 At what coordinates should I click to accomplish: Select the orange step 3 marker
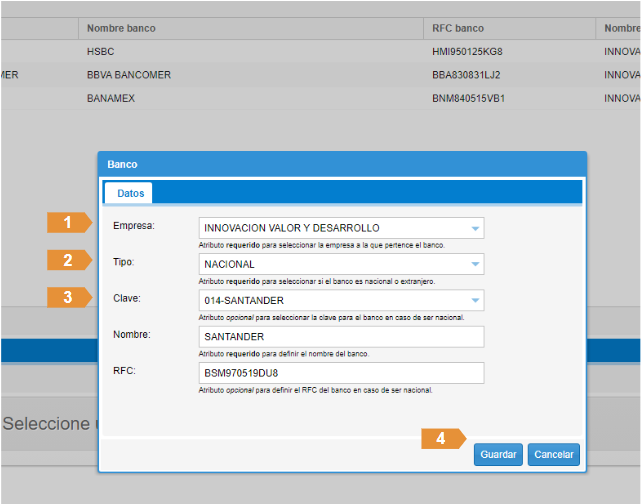(69, 297)
